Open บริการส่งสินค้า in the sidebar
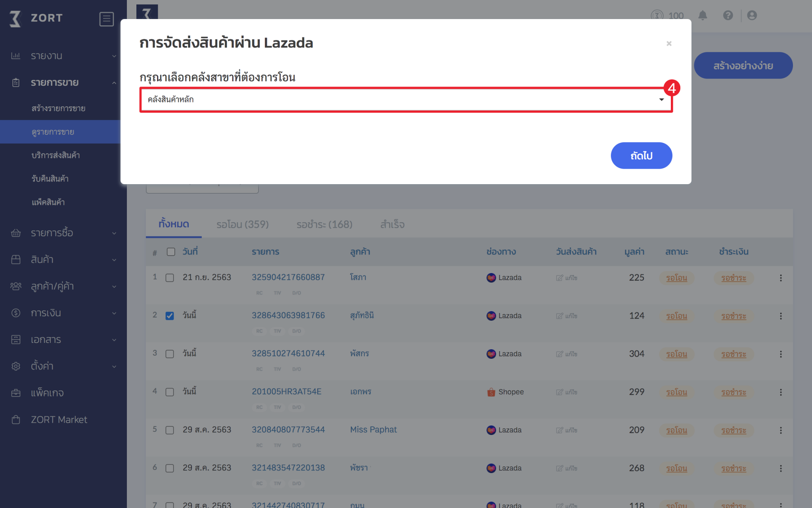812x508 pixels. [56, 155]
